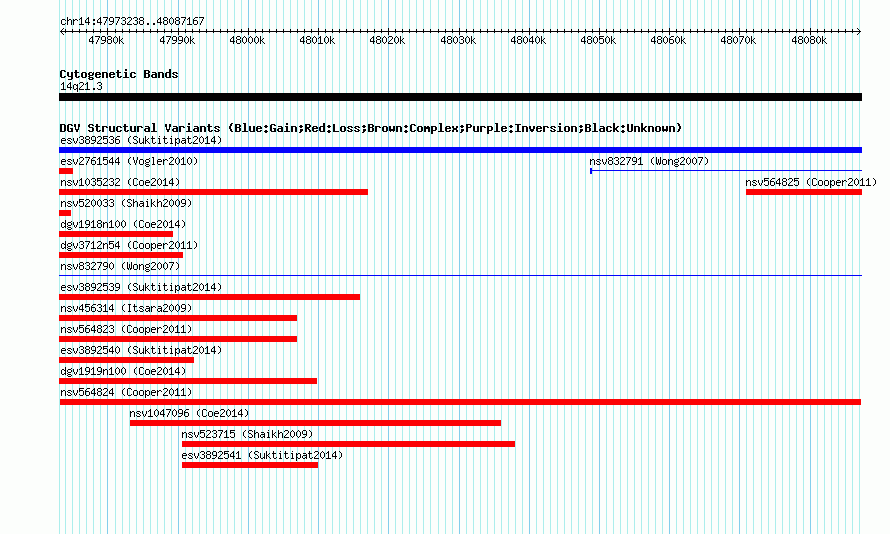This screenshot has height=534, width=890.
Task: Select dgv3712n54 (Cooper2011) label
Action: (x=129, y=245)
